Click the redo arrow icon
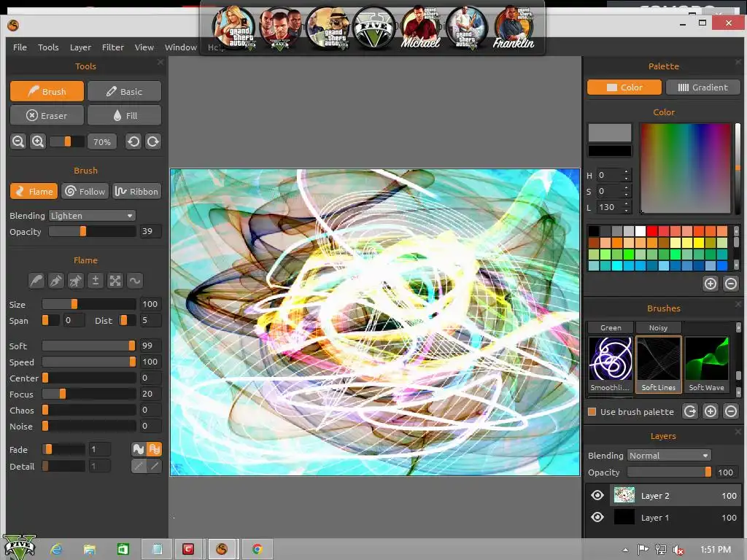 (153, 141)
